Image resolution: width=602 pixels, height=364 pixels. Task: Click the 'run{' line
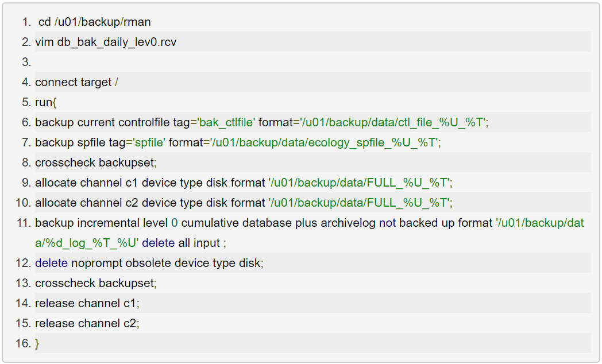(x=46, y=102)
